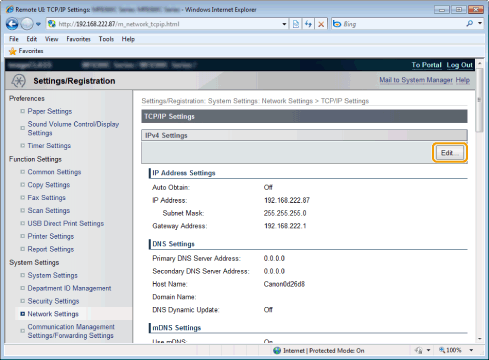Open Scan Settings in sidebar
489x360 pixels.
pyautogui.click(x=49, y=211)
